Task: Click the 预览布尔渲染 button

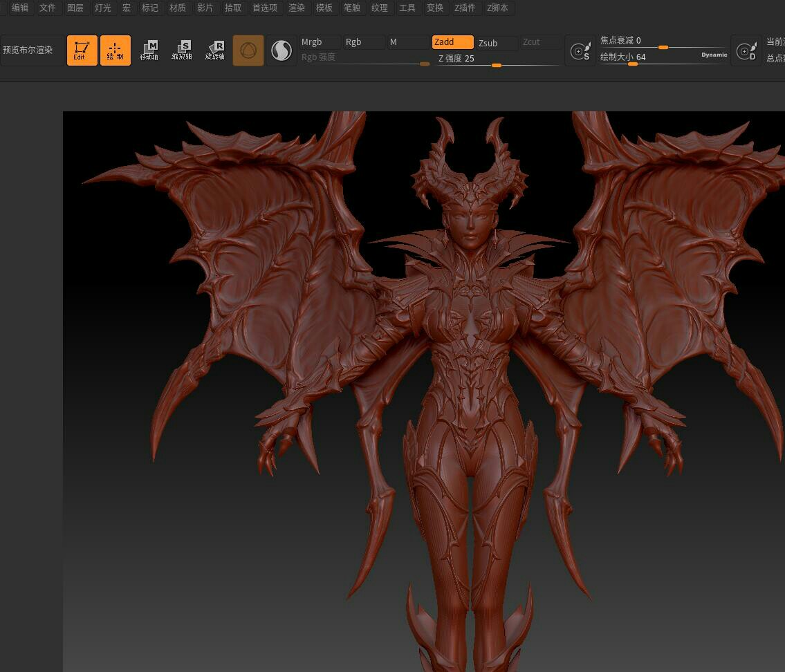Action: click(x=28, y=50)
